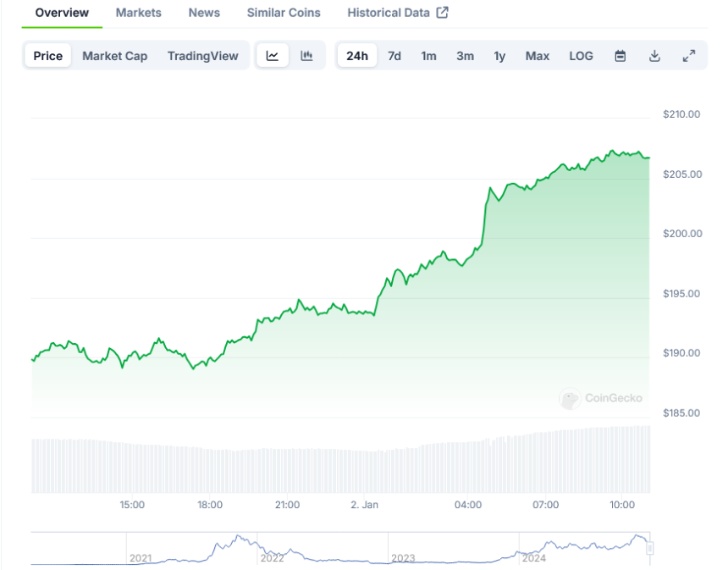The image size is (728, 570).
Task: Select the 24h time range
Action: click(357, 56)
